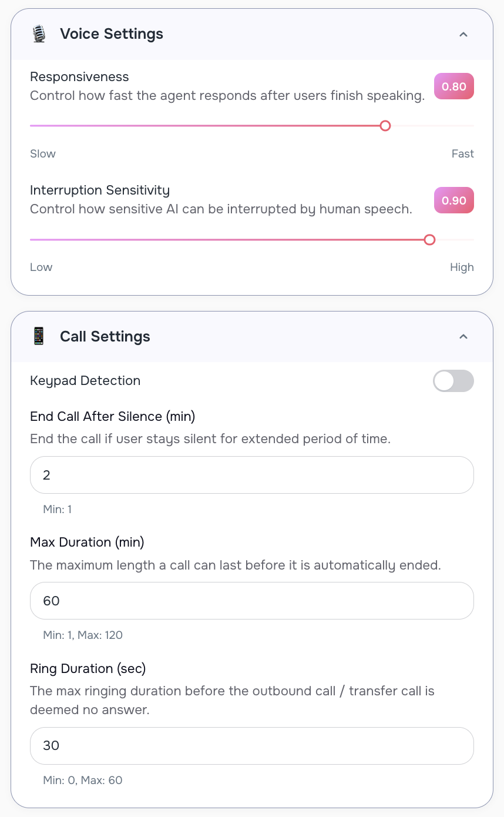Select the End Call After Silence input field

tap(251, 474)
